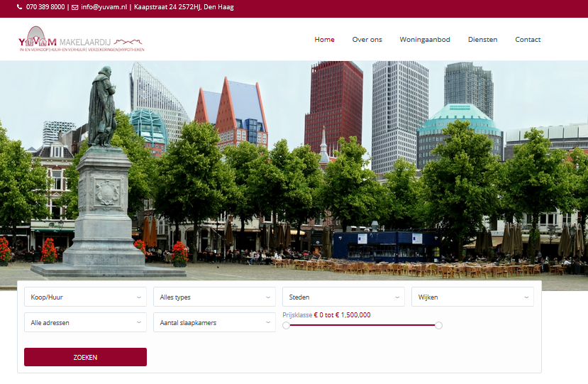Screen dimensions: 588x384
Task: Click the info@yuvam.nl email link
Action: coord(104,7)
